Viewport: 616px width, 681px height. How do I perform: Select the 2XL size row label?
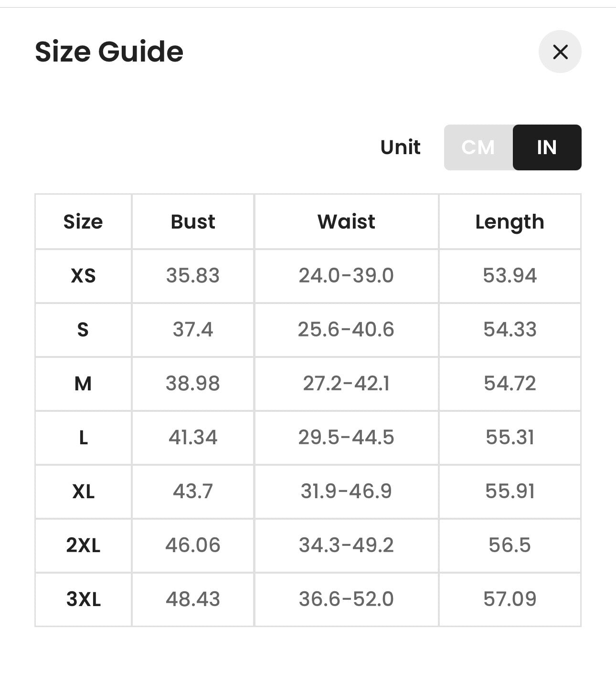83,545
